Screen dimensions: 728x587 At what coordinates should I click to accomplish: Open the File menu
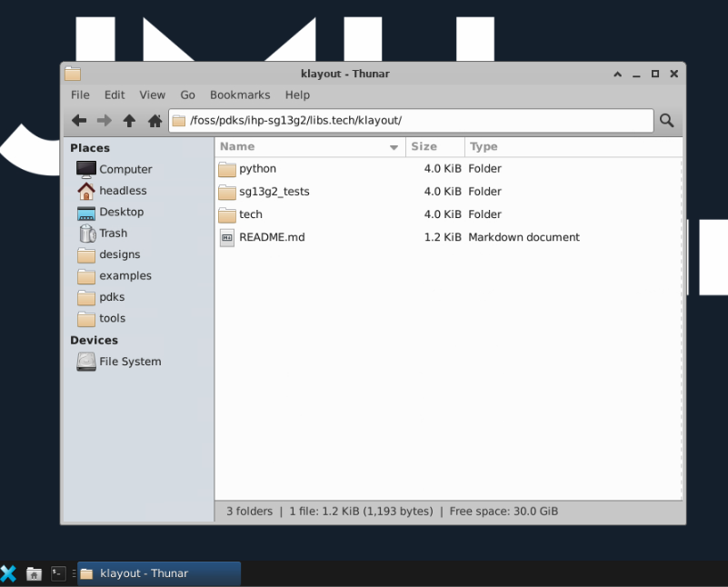tap(80, 95)
